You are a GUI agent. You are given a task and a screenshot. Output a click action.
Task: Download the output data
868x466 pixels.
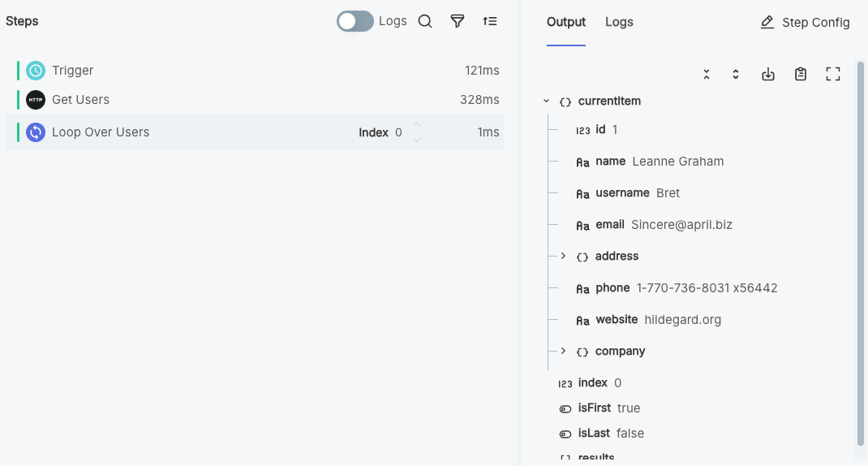tap(768, 75)
